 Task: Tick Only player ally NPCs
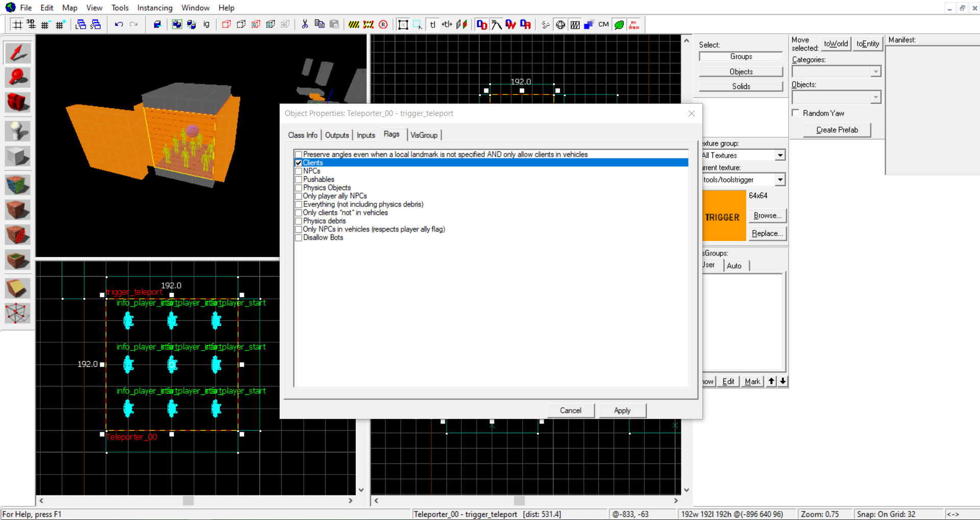click(299, 196)
